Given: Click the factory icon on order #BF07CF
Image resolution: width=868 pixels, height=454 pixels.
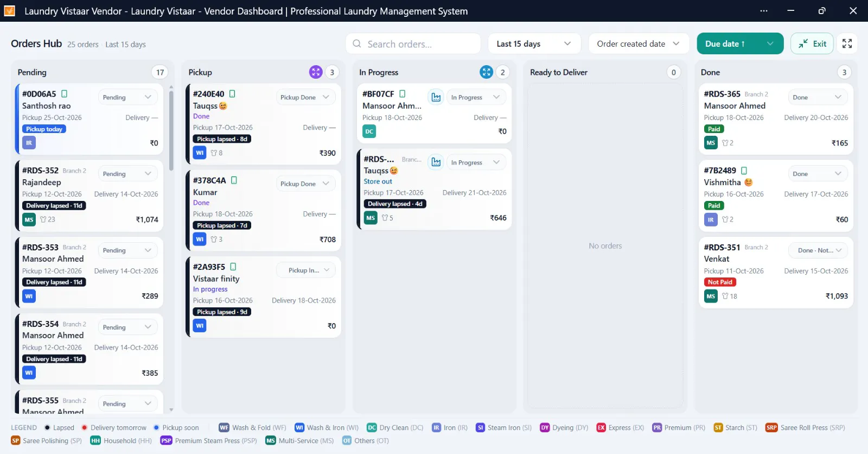Looking at the screenshot, I should (x=436, y=97).
